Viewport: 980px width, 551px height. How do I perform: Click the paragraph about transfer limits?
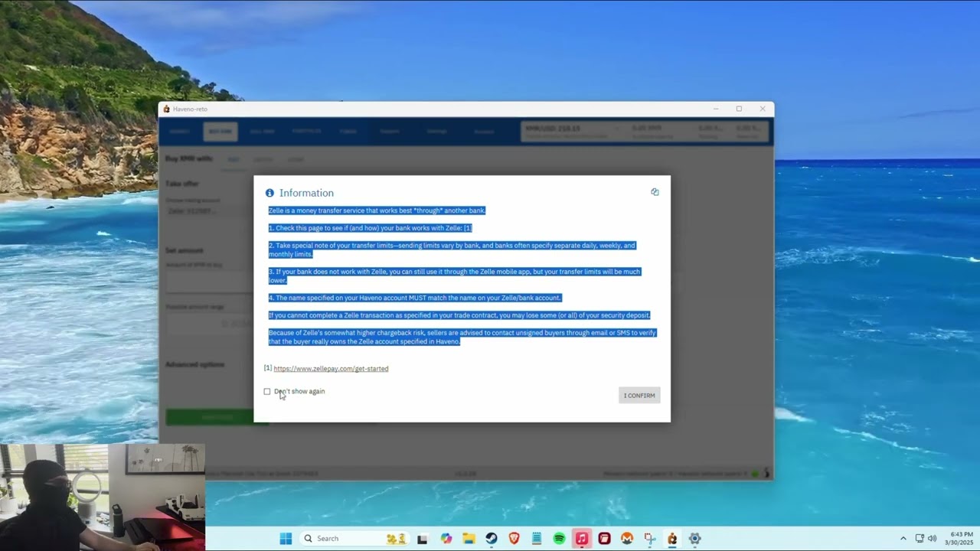[x=452, y=250]
